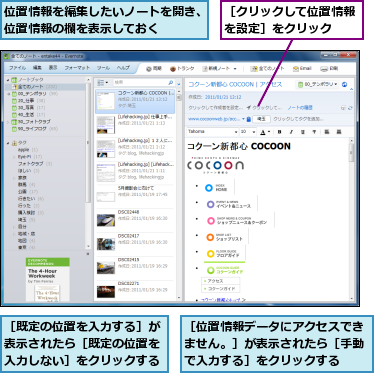Expand the 00_テンポラリ notebook

pyautogui.click(x=9, y=94)
